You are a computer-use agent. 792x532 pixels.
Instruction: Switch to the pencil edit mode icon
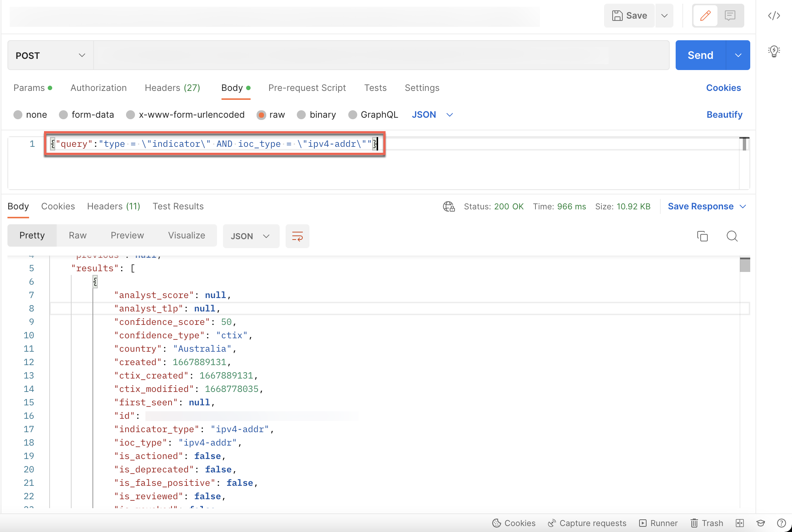[x=705, y=16]
